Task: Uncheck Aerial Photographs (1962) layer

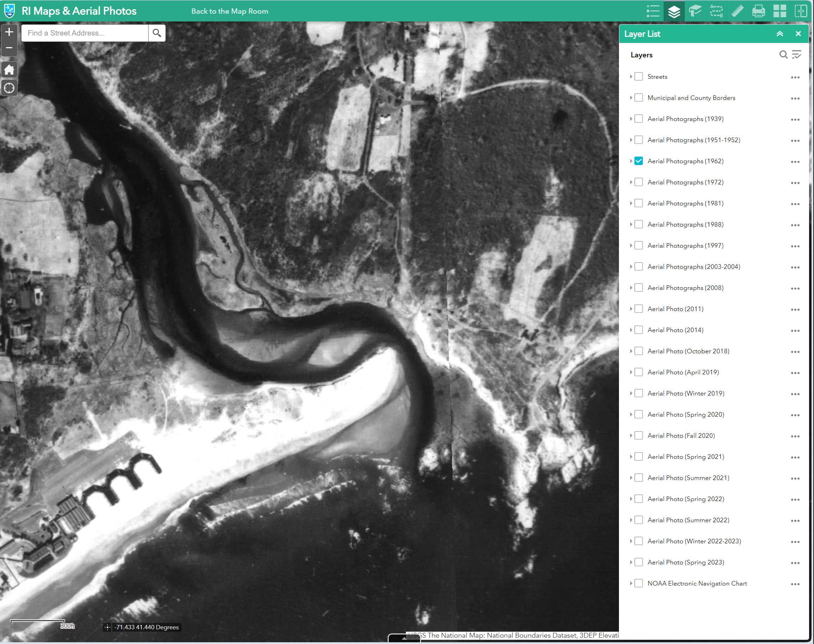Action: click(x=639, y=161)
